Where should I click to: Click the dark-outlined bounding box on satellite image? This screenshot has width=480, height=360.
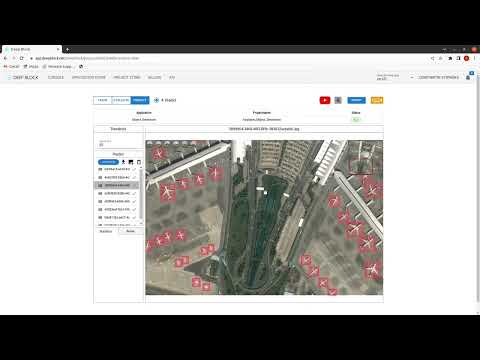coord(360,166)
